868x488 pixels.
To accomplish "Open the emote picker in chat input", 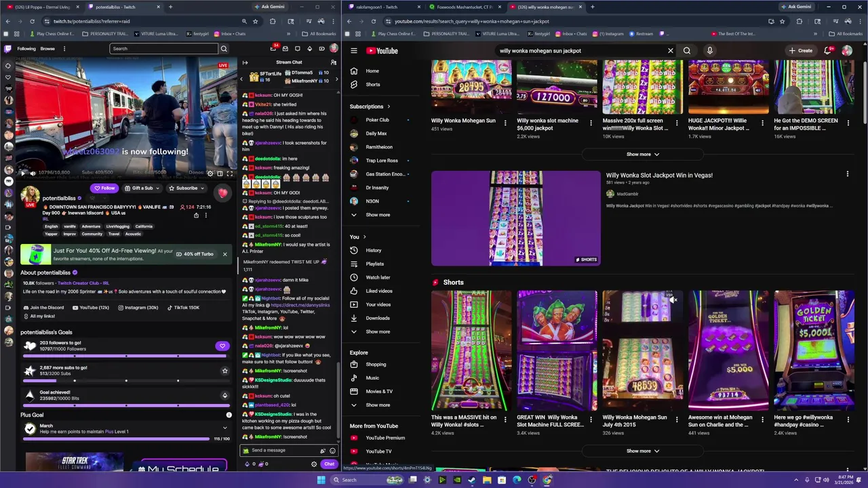I will point(332,451).
